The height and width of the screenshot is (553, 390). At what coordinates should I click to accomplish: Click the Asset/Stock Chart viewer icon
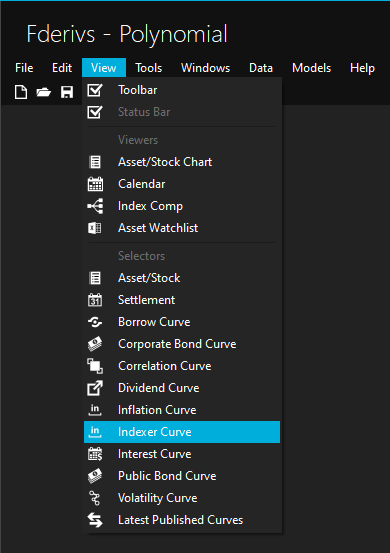tap(95, 162)
